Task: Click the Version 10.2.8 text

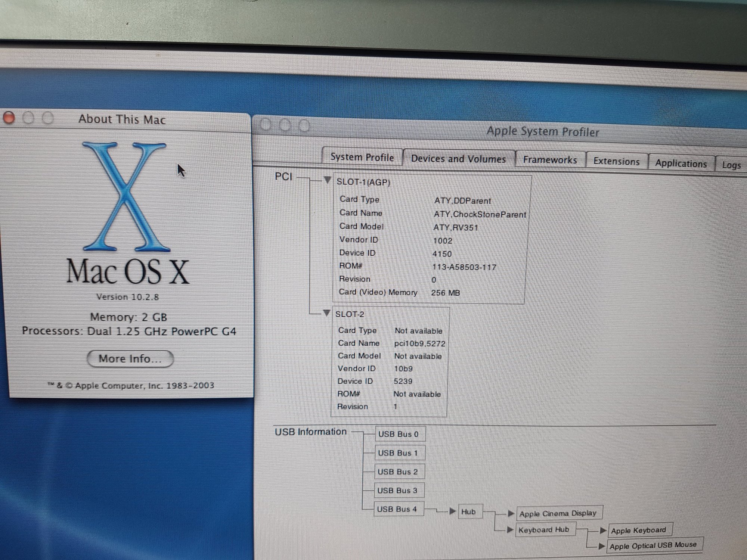Action: 127,297
